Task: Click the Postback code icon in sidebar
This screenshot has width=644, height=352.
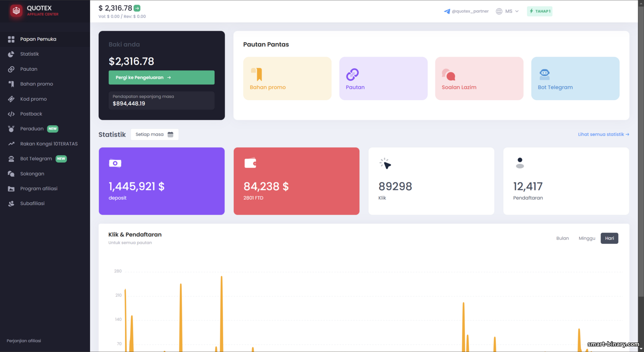Action: [x=11, y=114]
